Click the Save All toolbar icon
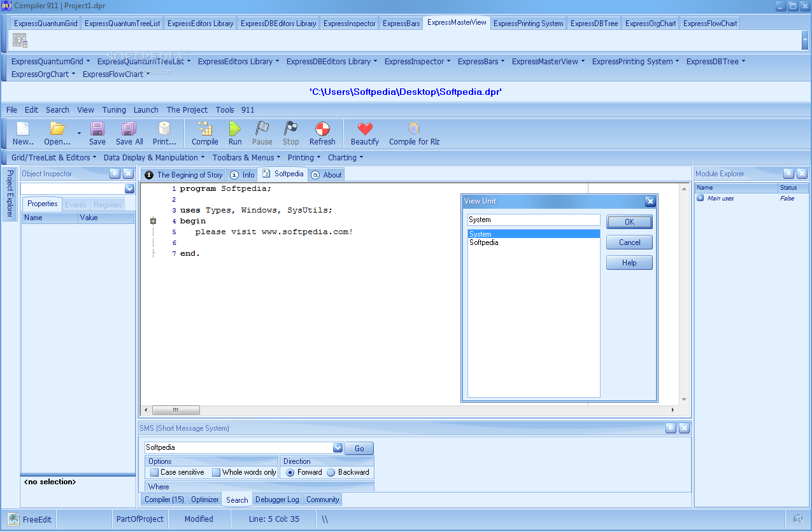812x532 pixels. [129, 129]
